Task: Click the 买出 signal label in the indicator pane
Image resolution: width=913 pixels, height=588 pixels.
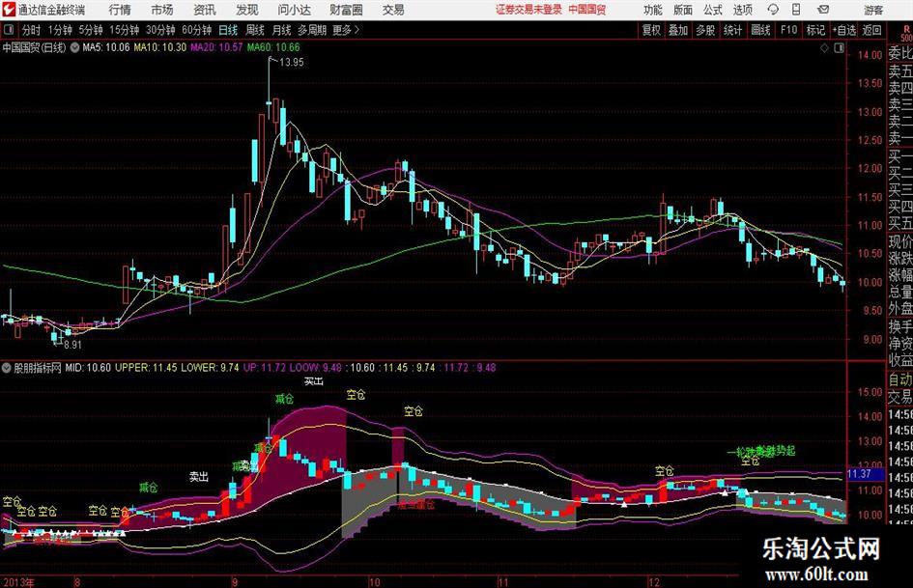Action: (x=314, y=382)
